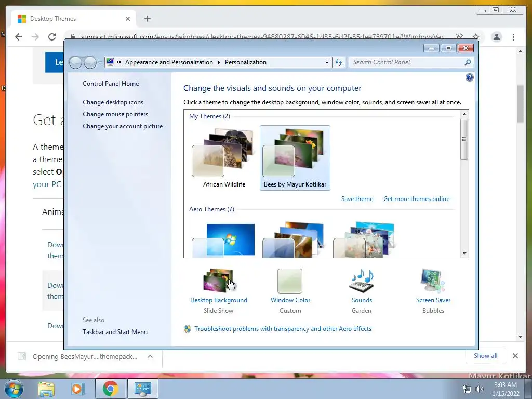Expand the address bar history dropdown arrow
532x399 pixels.
point(327,62)
